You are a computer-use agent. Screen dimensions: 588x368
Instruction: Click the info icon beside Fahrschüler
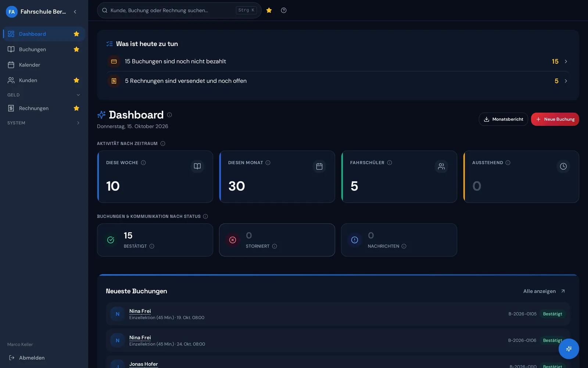click(x=390, y=163)
